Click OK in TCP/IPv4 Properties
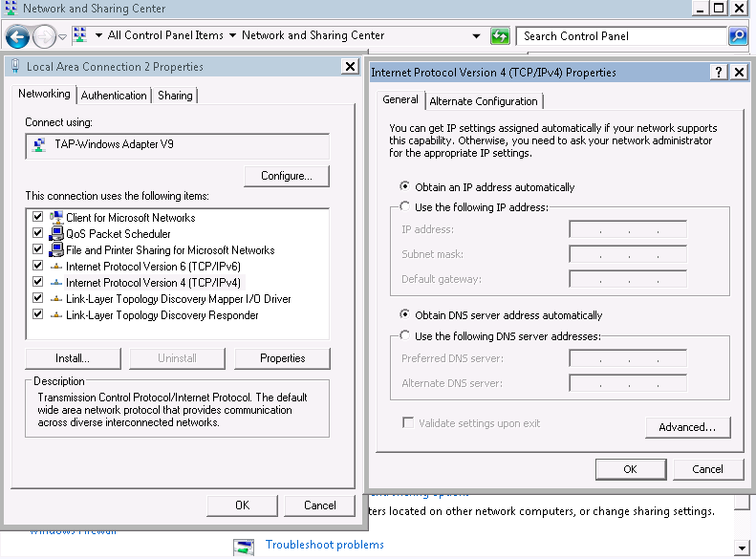 pyautogui.click(x=631, y=469)
